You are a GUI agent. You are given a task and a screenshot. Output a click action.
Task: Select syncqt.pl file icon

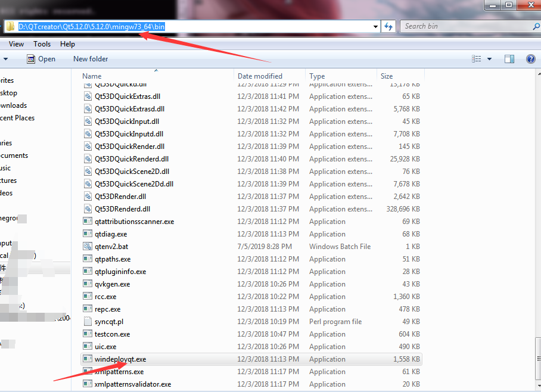click(x=88, y=322)
